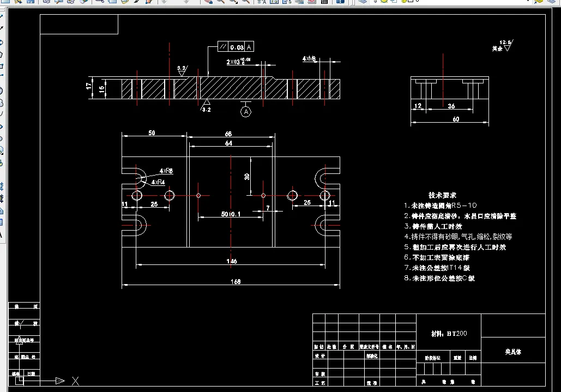Click the Redo arrow icon

click(186, 2)
